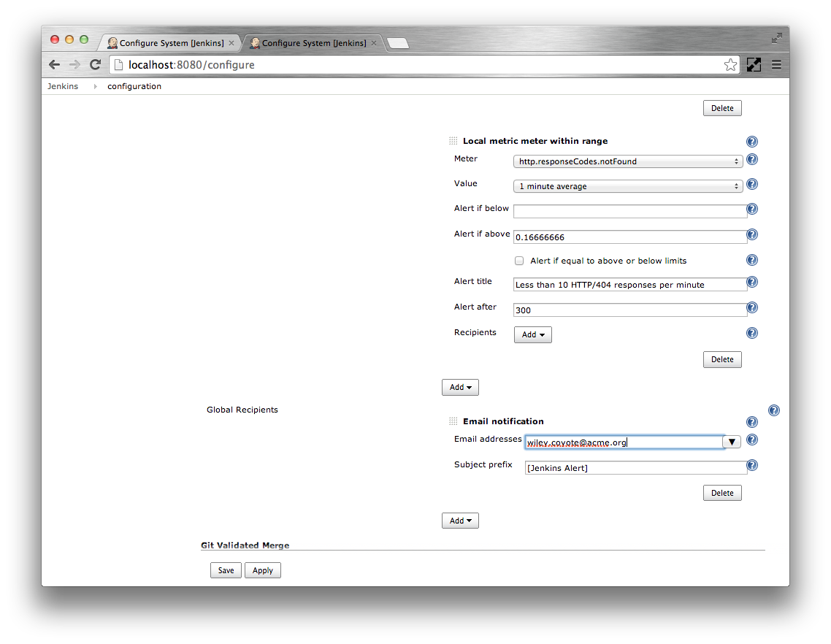Image resolution: width=831 pixels, height=644 pixels.
Task: Enter fullscreen via window corner arrows
Action: pos(776,38)
